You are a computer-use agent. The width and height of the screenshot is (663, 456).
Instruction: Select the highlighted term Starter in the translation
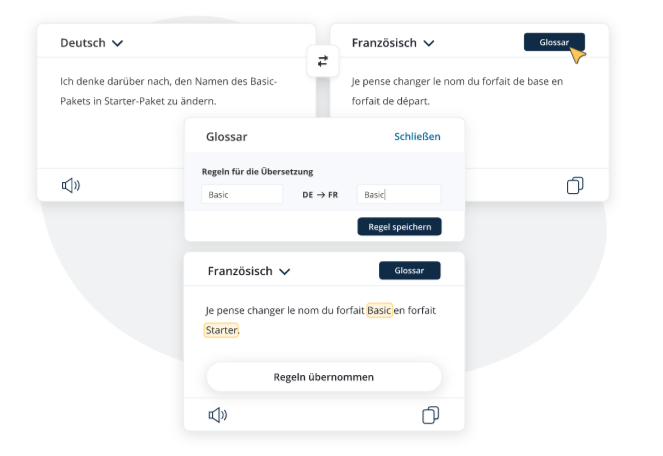pos(221,330)
